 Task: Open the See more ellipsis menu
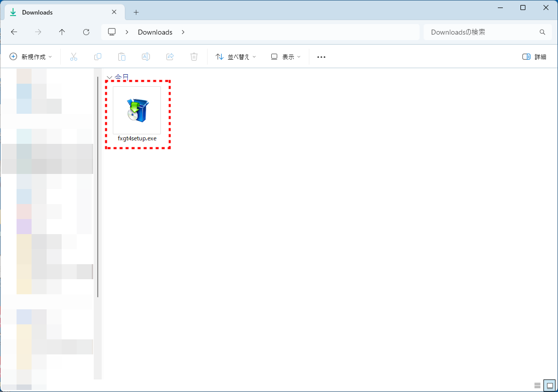[x=321, y=57]
